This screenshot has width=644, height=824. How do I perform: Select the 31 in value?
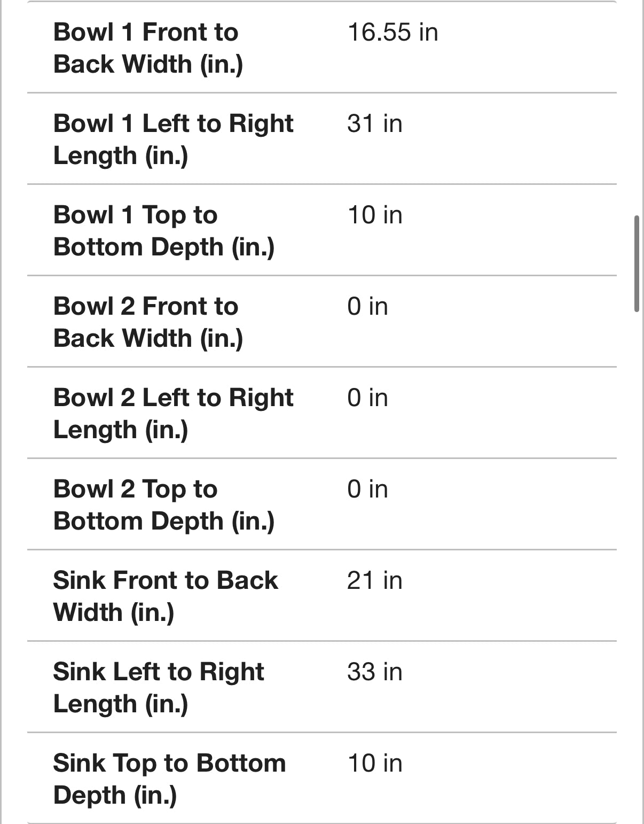click(x=374, y=123)
